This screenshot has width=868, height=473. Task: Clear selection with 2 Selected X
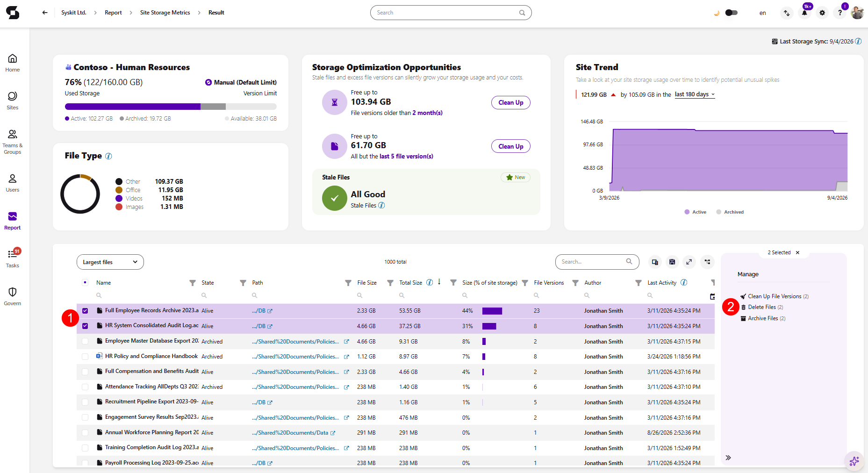coord(797,252)
